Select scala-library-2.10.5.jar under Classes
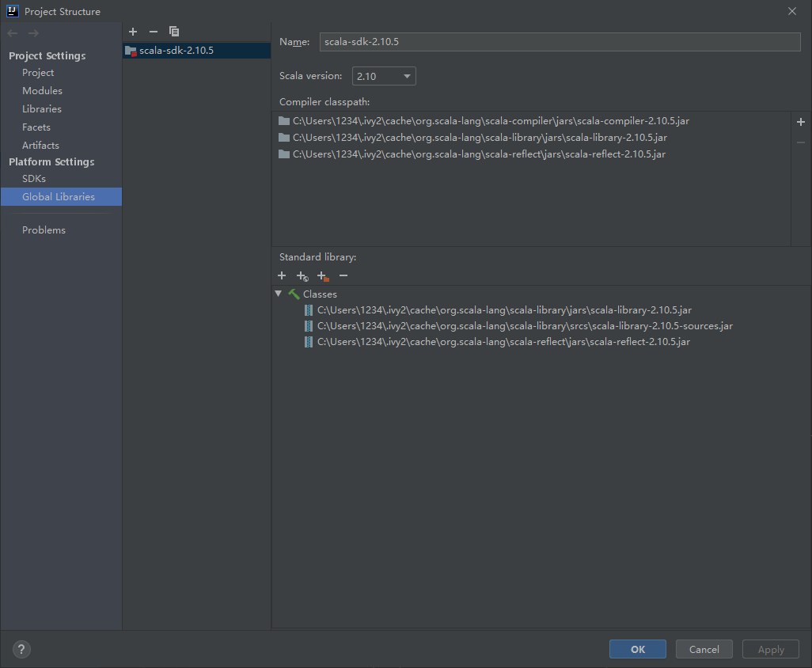The width and height of the screenshot is (812, 668). coord(504,310)
